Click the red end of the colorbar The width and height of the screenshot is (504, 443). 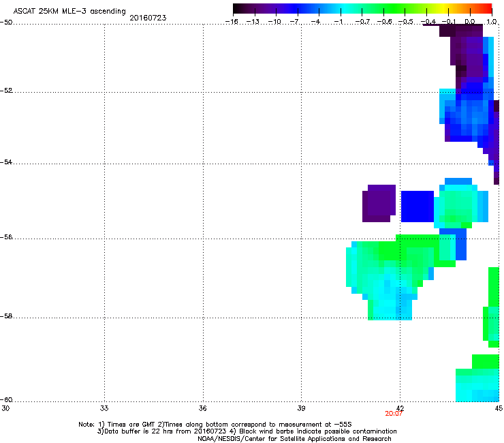487,9
